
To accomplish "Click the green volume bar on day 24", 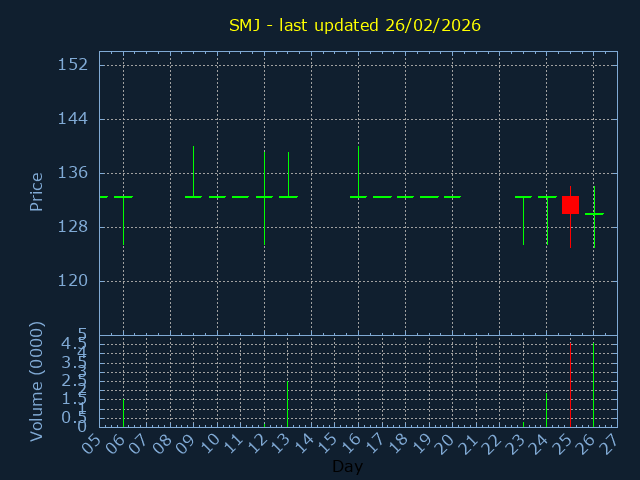I will point(546,410).
